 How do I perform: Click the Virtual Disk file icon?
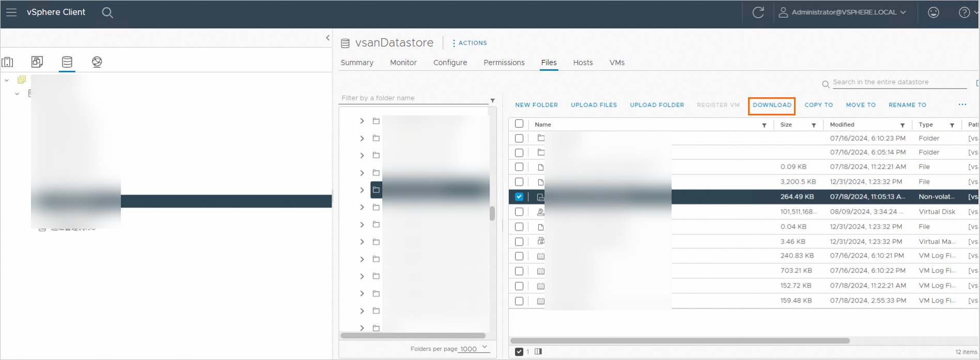click(x=540, y=212)
